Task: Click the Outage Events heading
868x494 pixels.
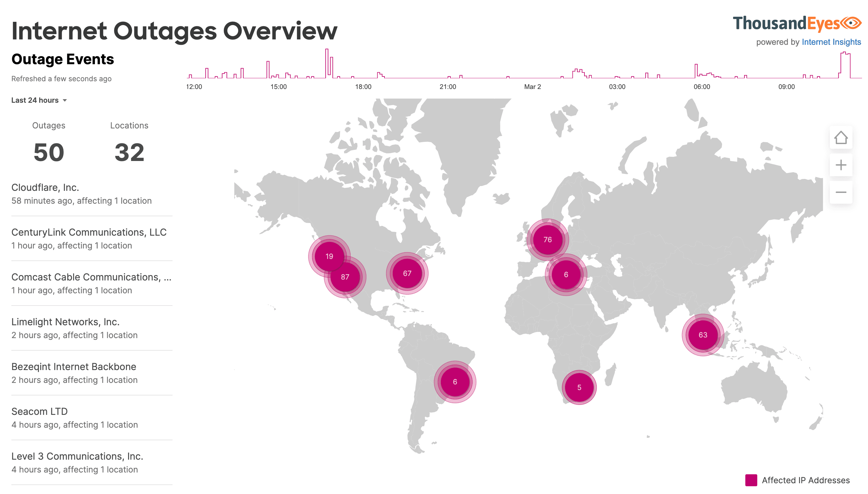Action: coord(63,59)
